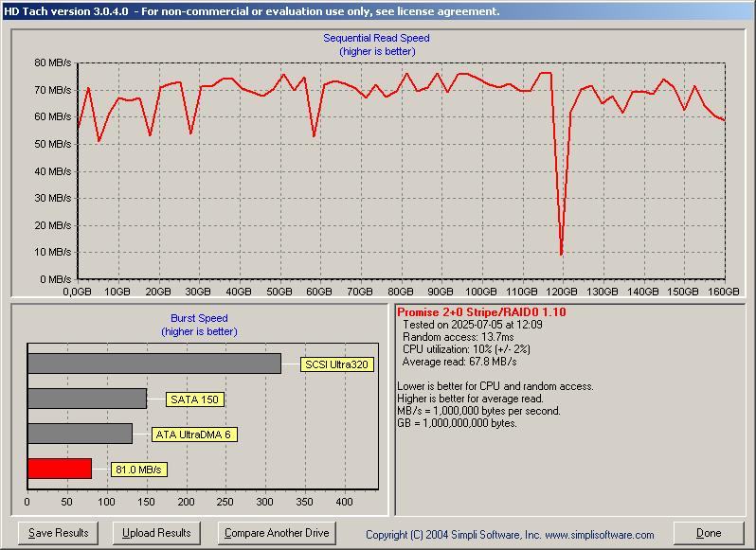Upload Results to the server
The image size is (756, 550).
(x=156, y=533)
